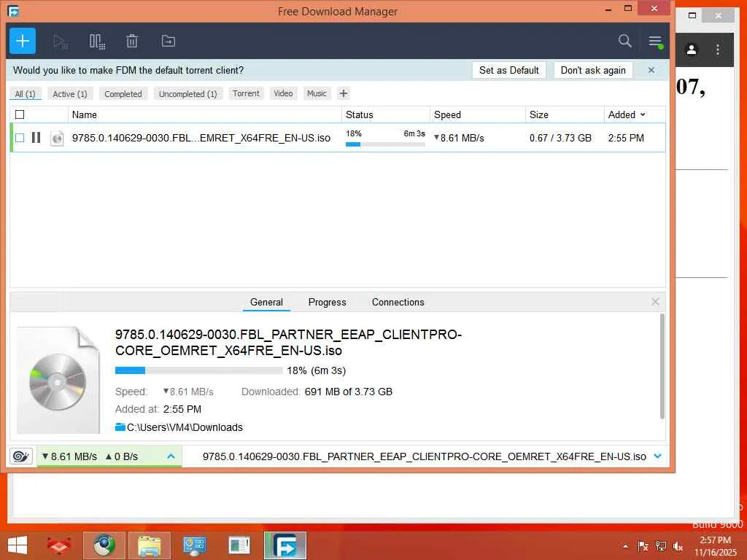Pause all downloads from toolbar
The width and height of the screenshot is (747, 560).
(x=97, y=42)
